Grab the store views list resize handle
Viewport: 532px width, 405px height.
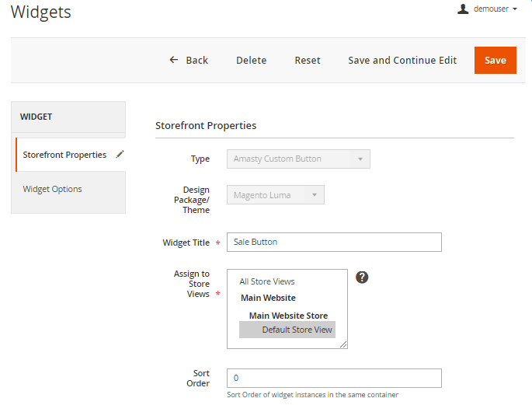[343, 344]
